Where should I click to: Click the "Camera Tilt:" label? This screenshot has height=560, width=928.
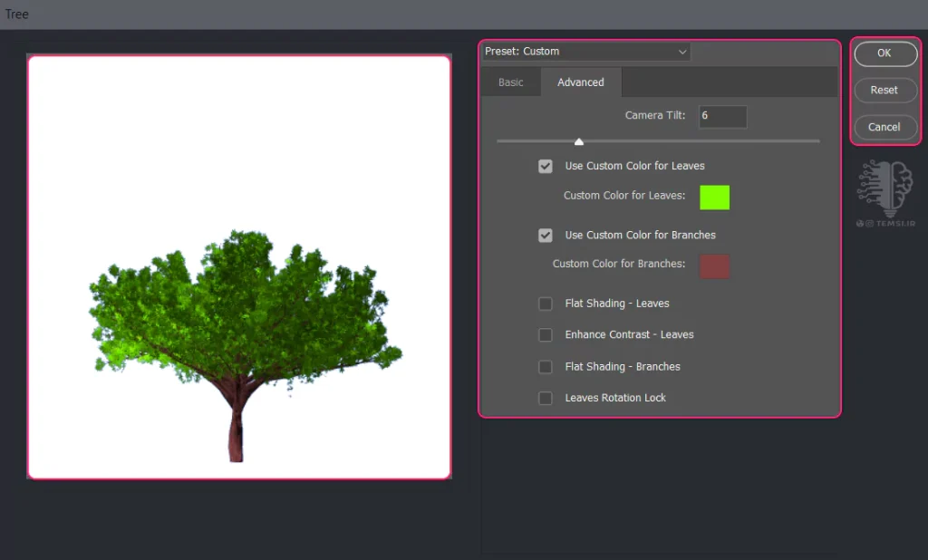[655, 115]
